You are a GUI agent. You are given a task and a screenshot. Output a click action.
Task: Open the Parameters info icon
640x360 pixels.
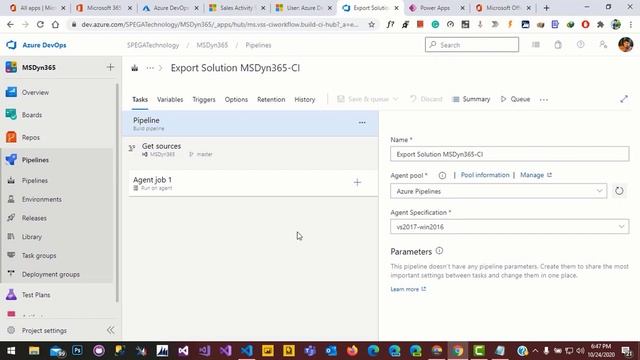(439, 251)
